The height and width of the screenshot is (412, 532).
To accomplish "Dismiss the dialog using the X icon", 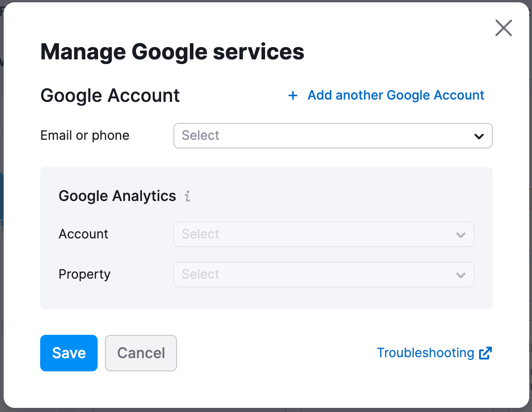I will [503, 28].
